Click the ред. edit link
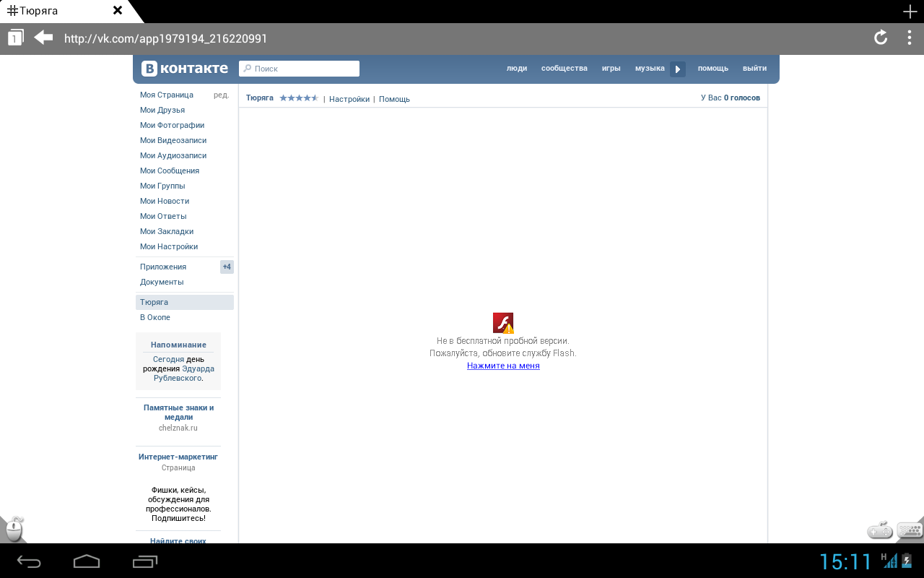924x578 pixels. point(221,95)
